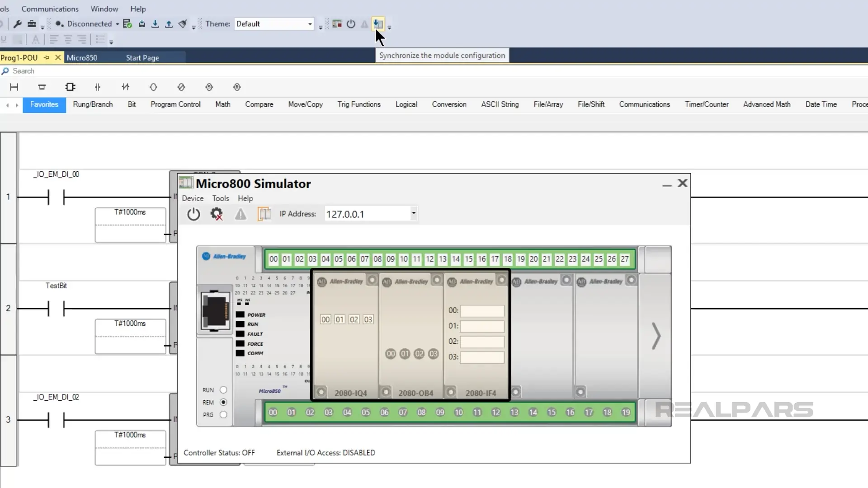Select the Compare instruction category

tap(259, 104)
